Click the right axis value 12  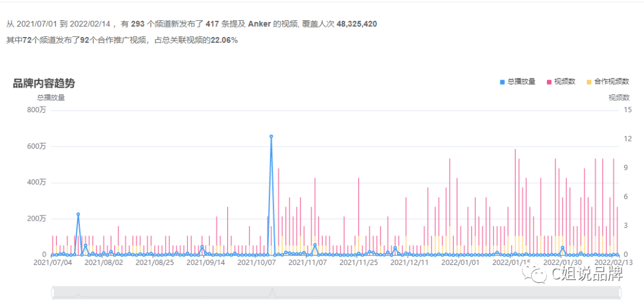(x=627, y=139)
